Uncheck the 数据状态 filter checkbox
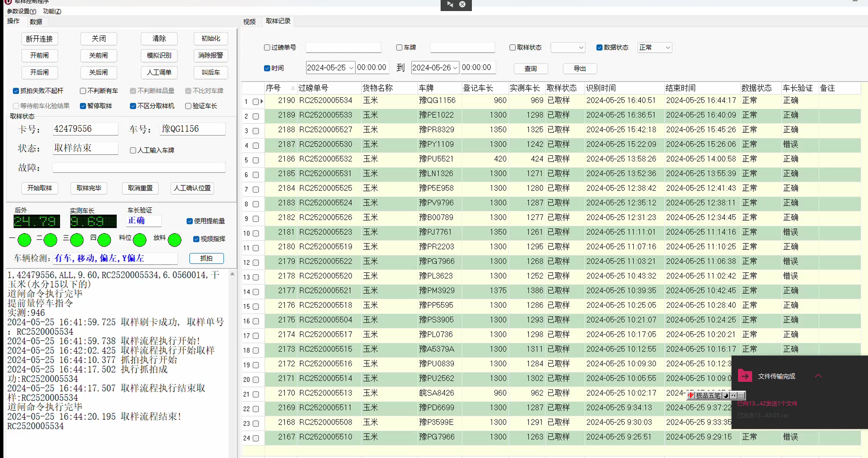Viewport: 868px width, 458px height. (599, 48)
